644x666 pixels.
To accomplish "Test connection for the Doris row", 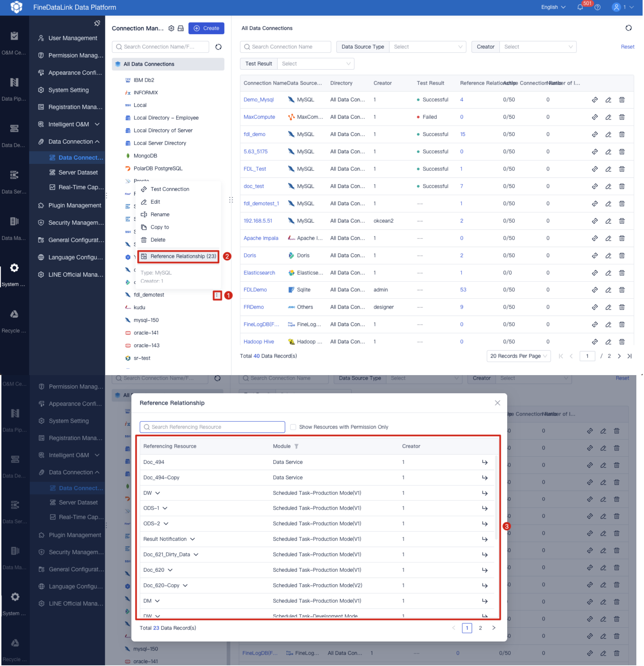I will point(595,256).
